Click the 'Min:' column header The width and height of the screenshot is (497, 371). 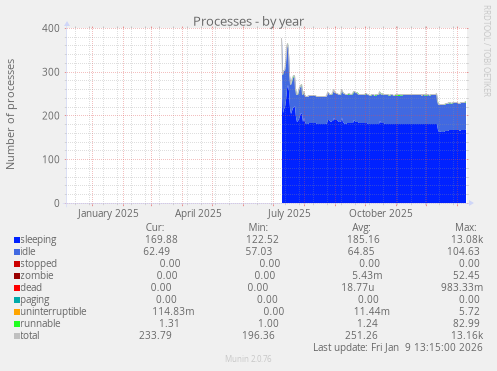pos(258,227)
